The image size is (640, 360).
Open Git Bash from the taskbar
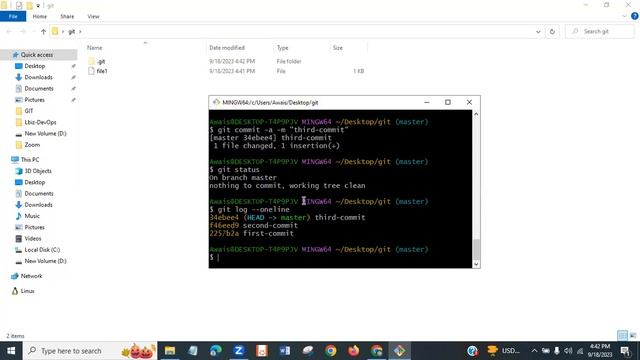(x=400, y=351)
